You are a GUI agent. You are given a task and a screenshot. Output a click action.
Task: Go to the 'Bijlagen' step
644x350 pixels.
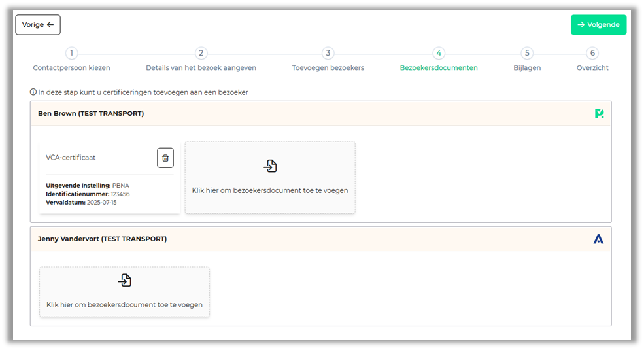tap(527, 67)
